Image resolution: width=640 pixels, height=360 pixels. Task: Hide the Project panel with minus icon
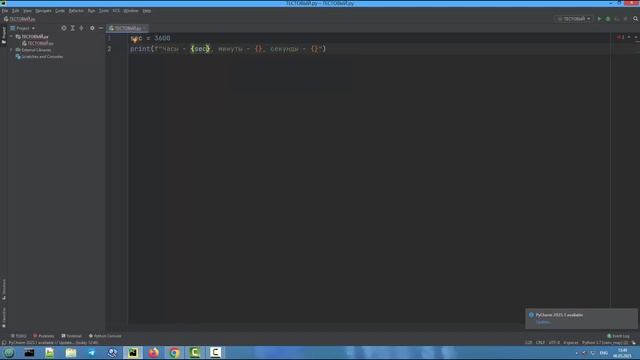101,28
